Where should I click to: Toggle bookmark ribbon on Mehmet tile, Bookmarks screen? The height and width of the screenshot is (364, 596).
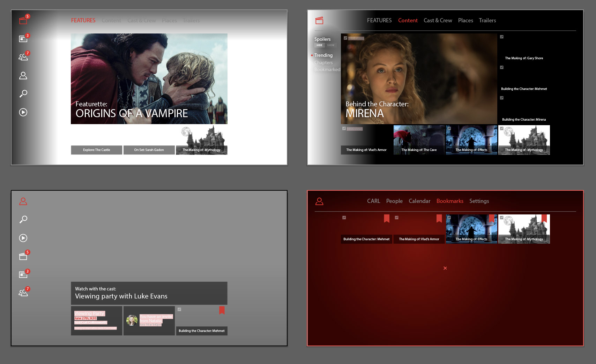click(x=387, y=219)
